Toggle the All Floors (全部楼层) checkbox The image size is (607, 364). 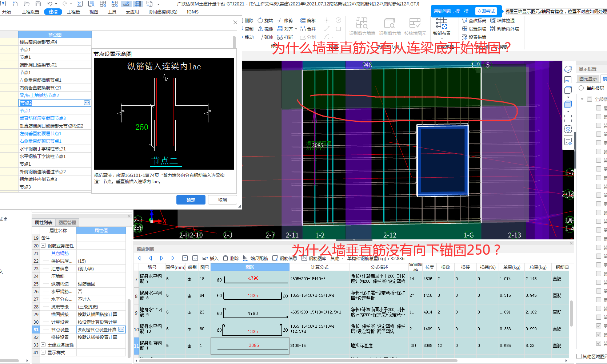coord(590,99)
